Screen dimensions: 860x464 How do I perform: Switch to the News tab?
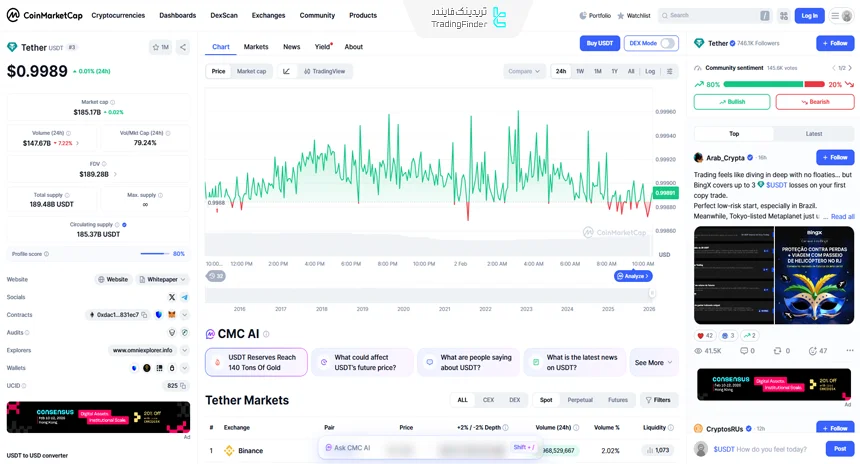(x=291, y=47)
